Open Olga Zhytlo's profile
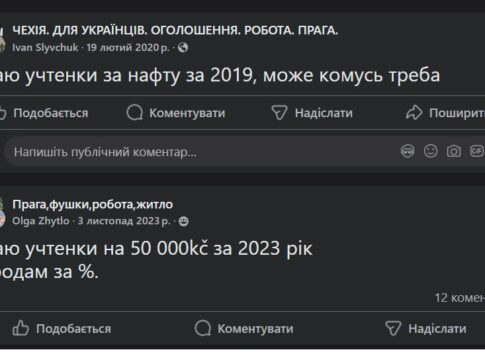485x360 pixels. click(x=41, y=221)
